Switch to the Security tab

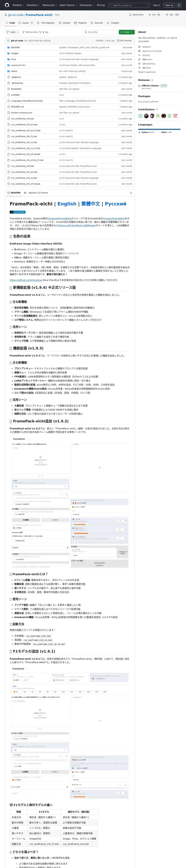point(97,23)
